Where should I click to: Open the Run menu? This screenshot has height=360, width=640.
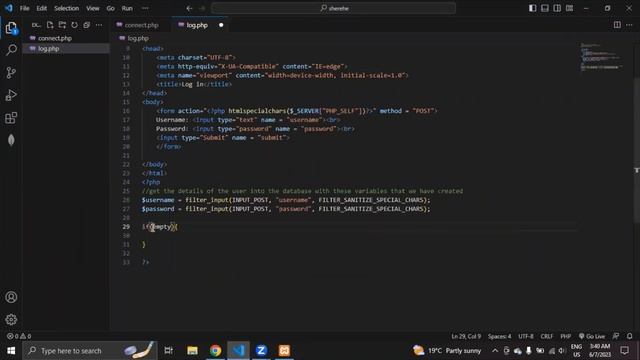click(127, 8)
